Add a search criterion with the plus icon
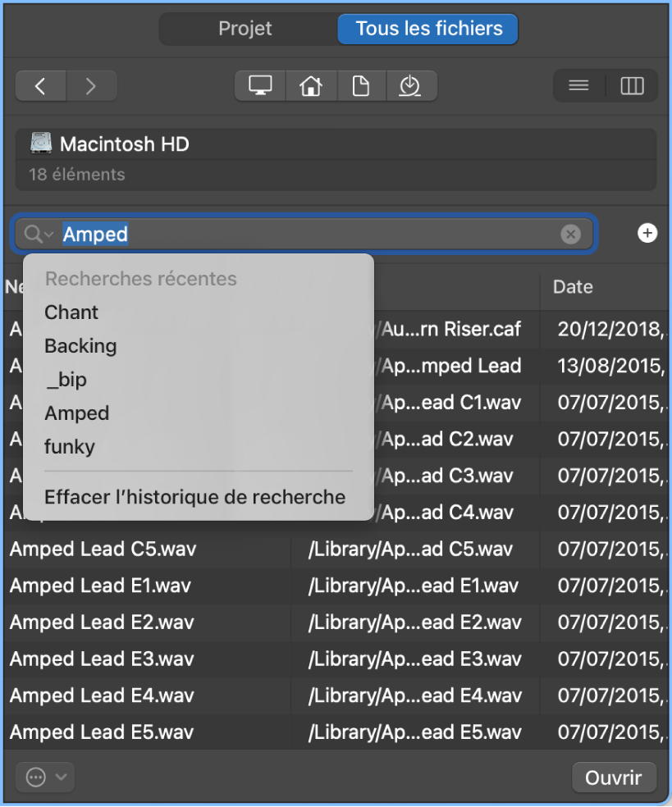The width and height of the screenshot is (672, 807). (647, 234)
